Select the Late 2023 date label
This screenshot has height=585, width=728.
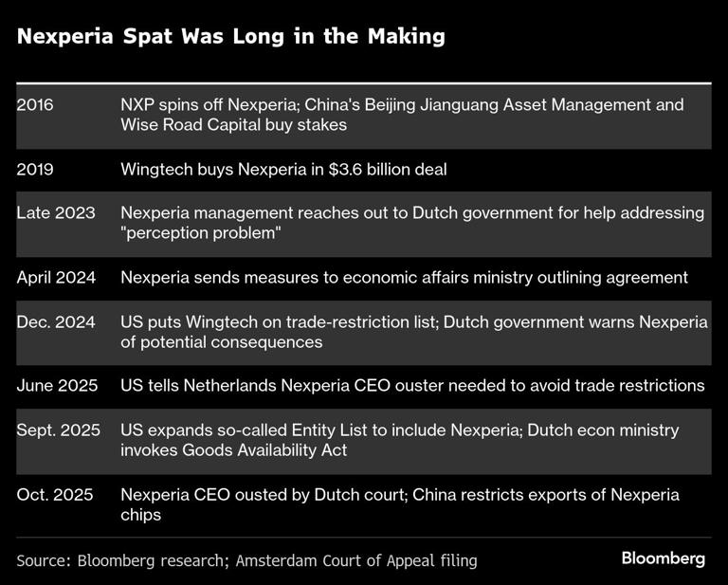[x=56, y=213]
